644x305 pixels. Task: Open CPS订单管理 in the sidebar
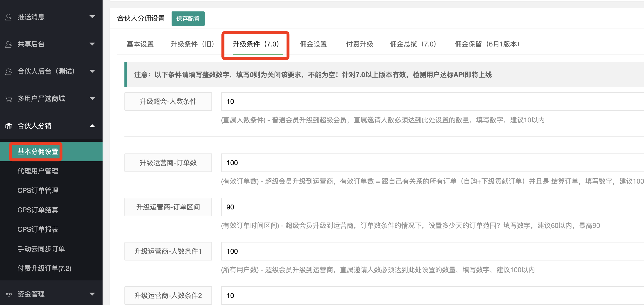(x=51, y=191)
